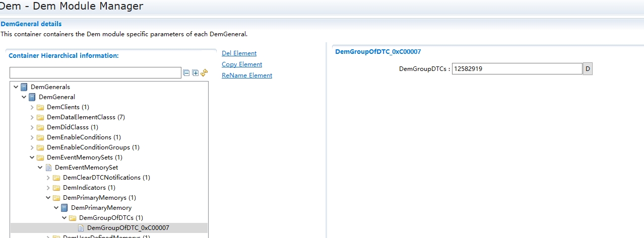
Task: Click the tree filter search box
Action: click(95, 73)
